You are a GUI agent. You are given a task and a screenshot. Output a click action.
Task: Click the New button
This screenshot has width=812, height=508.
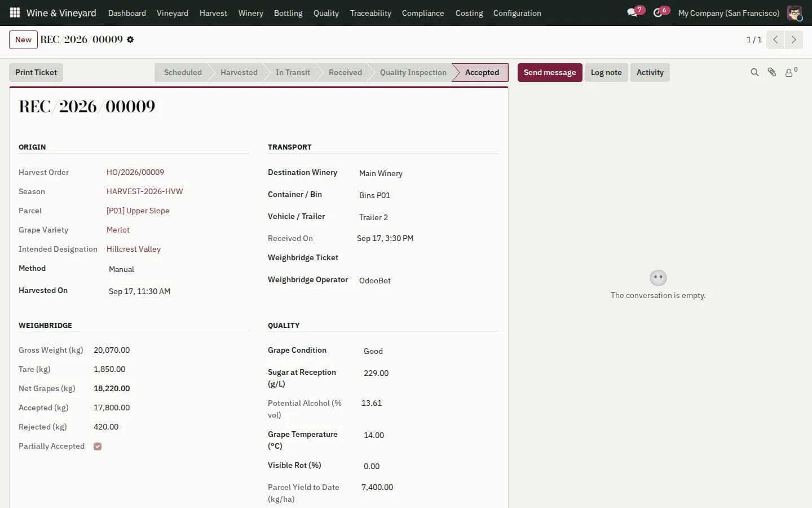pyautogui.click(x=23, y=40)
